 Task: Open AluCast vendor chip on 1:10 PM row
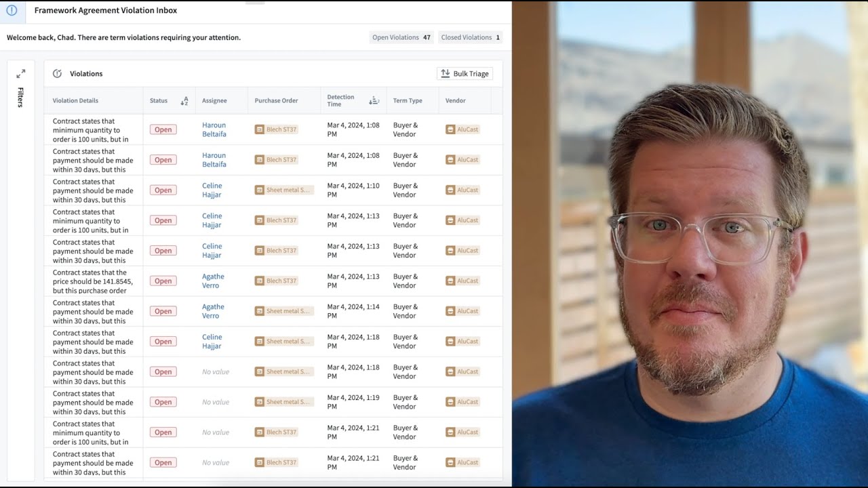pyautogui.click(x=462, y=190)
